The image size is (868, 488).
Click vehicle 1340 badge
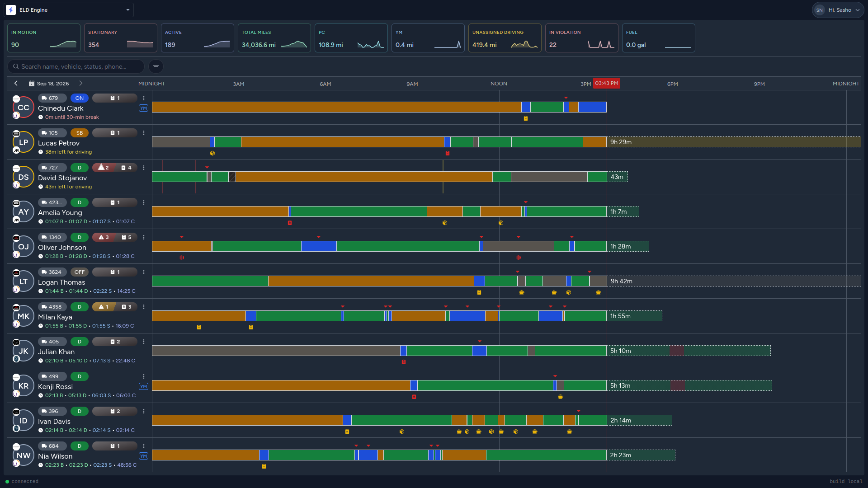[x=52, y=237]
